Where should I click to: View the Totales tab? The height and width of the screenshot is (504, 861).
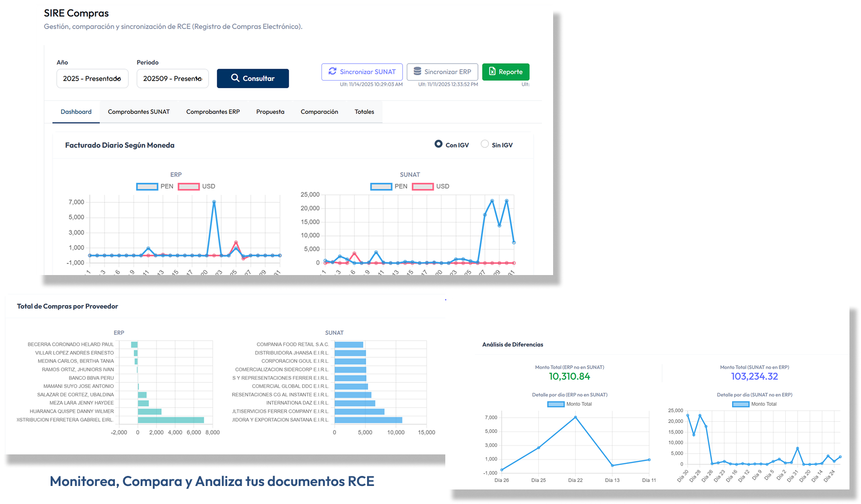pos(364,112)
